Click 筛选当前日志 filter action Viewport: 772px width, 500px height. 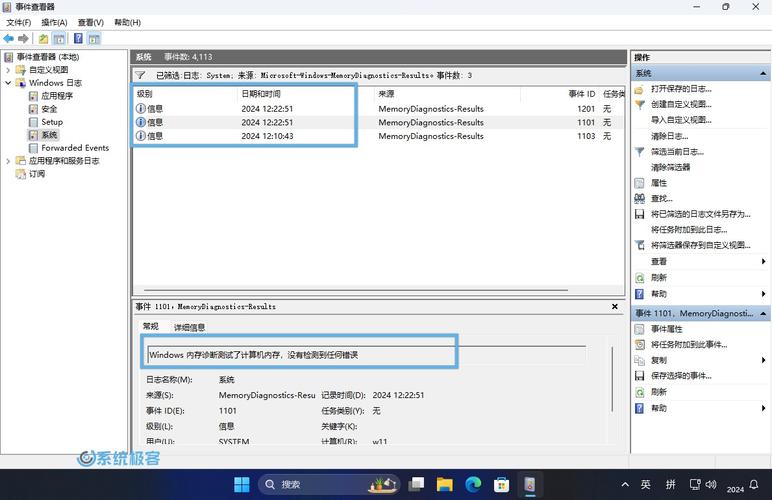pos(677,152)
